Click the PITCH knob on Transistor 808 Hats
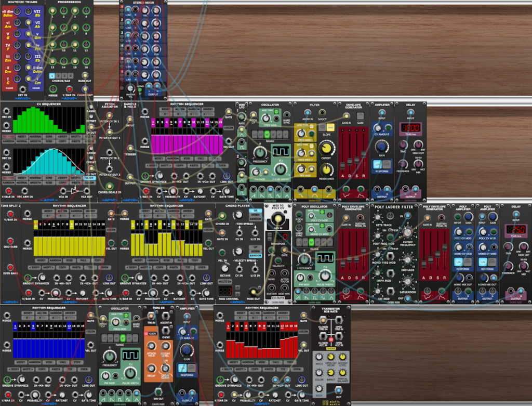Image resolution: width=532 pixels, height=406 pixels. click(319, 357)
